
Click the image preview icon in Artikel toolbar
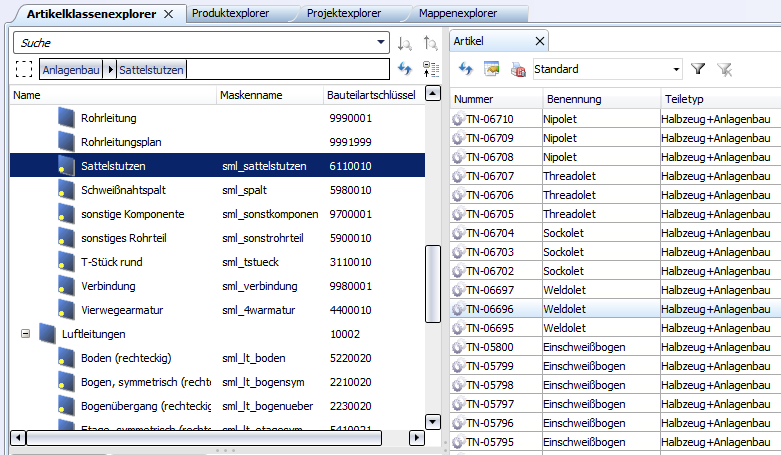coord(492,69)
